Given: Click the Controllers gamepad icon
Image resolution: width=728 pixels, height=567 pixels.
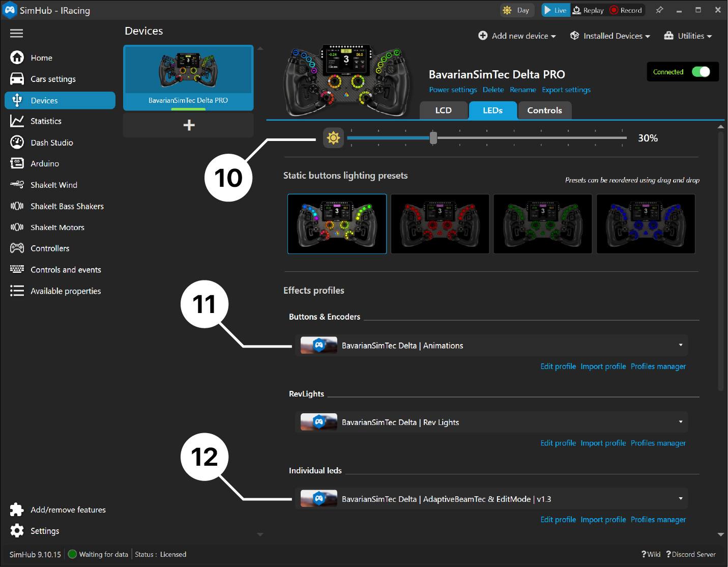Looking at the screenshot, I should (x=17, y=248).
